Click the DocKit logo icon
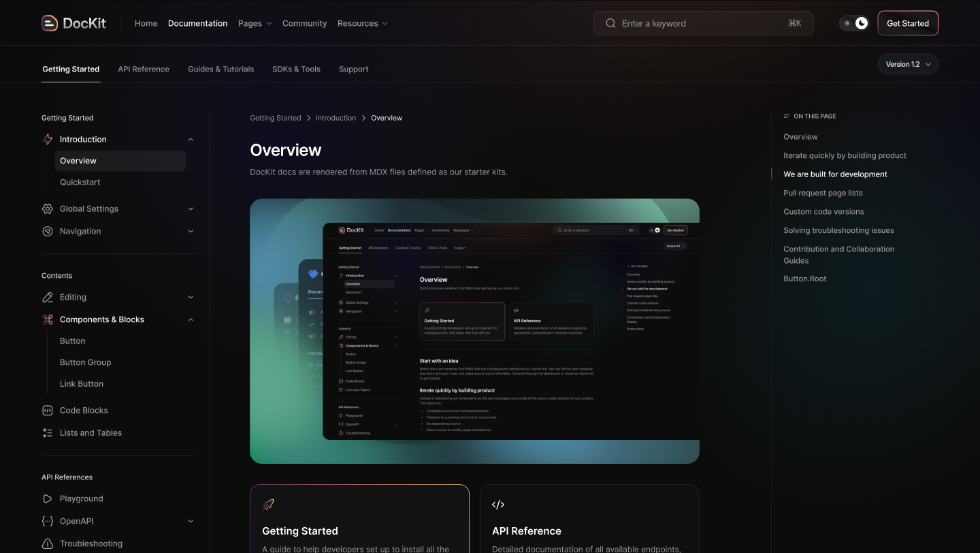This screenshot has height=553, width=980. [49, 22]
